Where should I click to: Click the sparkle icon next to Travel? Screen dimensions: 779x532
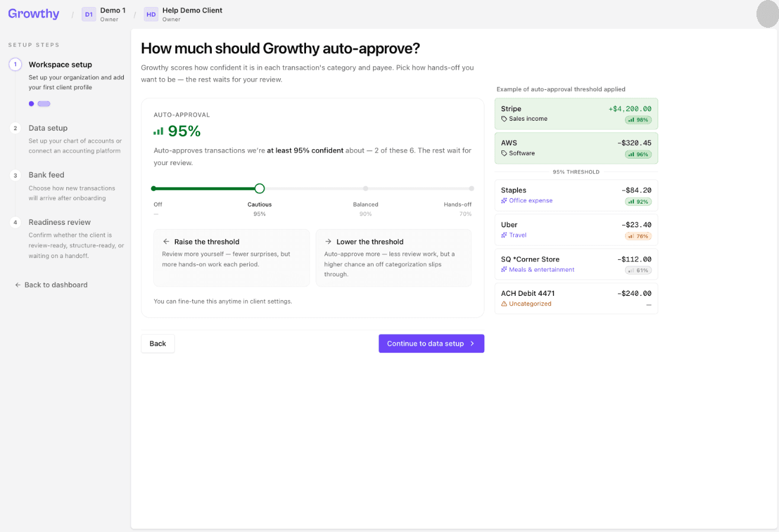coord(504,235)
